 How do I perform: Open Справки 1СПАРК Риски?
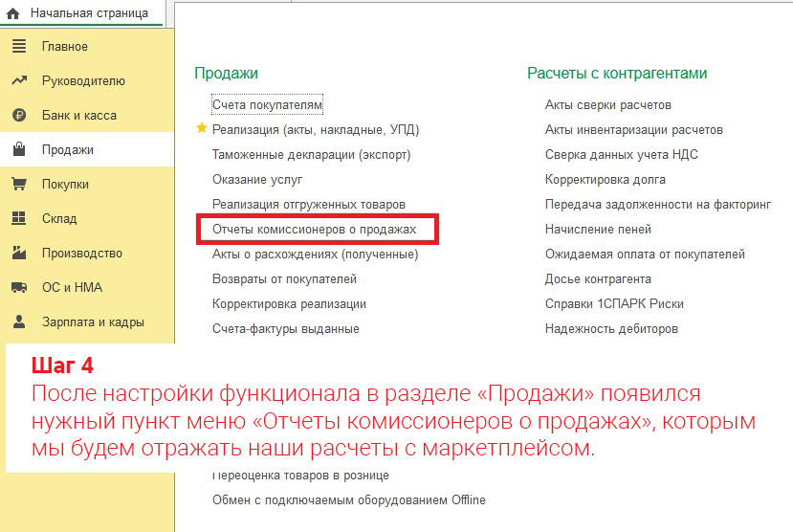pyautogui.click(x=614, y=304)
